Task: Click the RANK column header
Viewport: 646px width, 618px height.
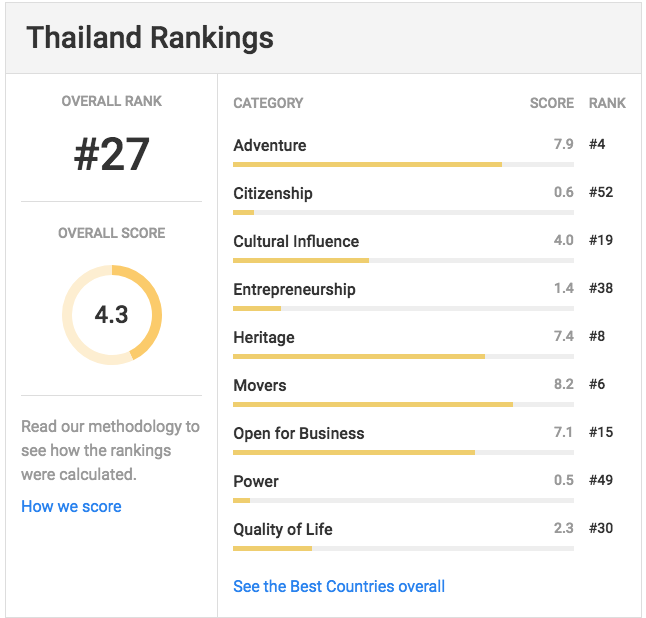Action: (607, 103)
